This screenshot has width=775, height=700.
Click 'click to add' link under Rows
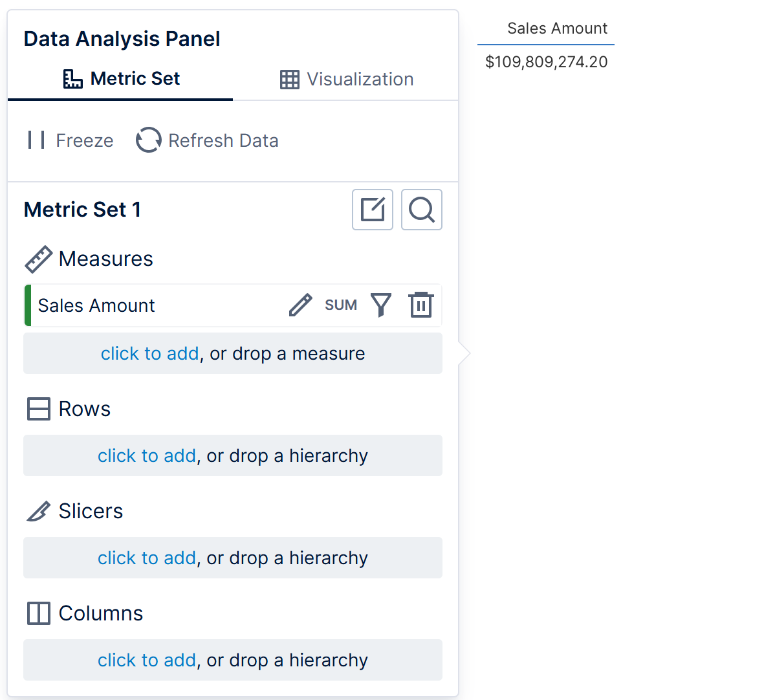pos(147,456)
